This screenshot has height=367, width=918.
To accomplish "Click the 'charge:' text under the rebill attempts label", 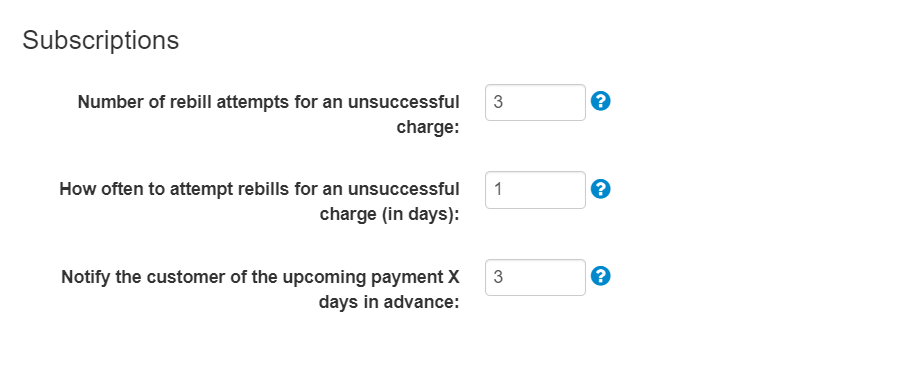I will 428,127.
